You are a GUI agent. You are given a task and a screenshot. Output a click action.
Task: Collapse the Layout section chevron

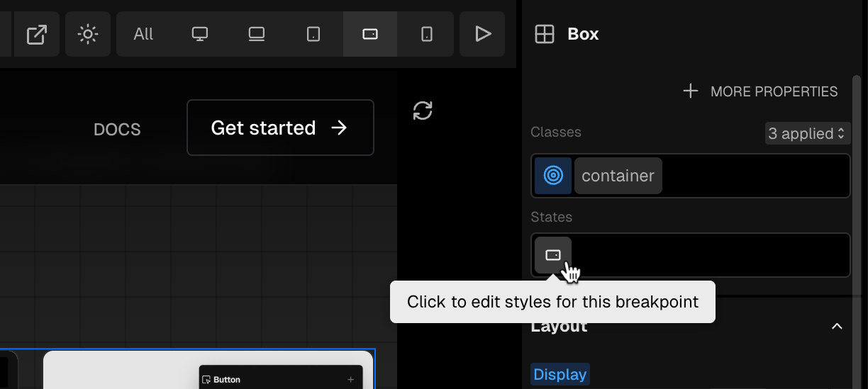tap(837, 326)
